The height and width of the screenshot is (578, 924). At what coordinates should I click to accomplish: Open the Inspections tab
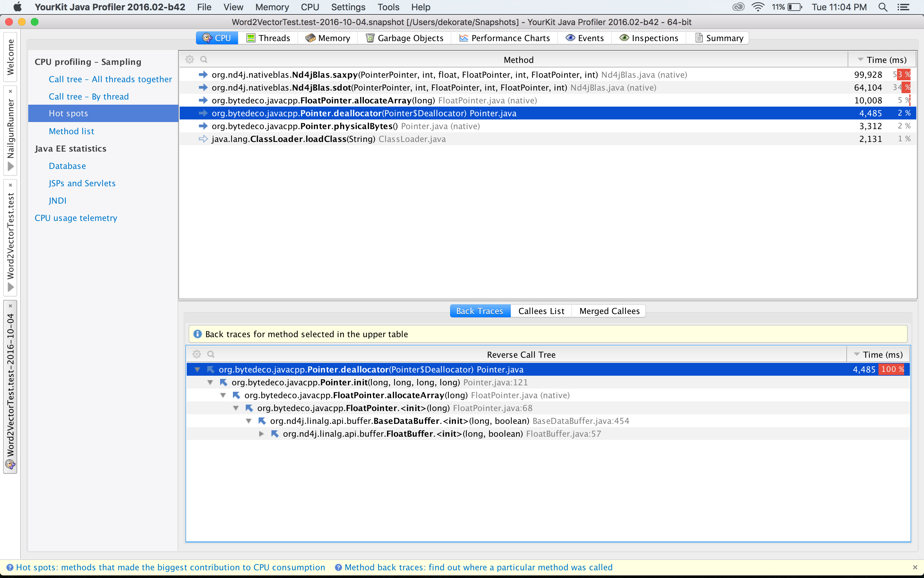pyautogui.click(x=649, y=38)
